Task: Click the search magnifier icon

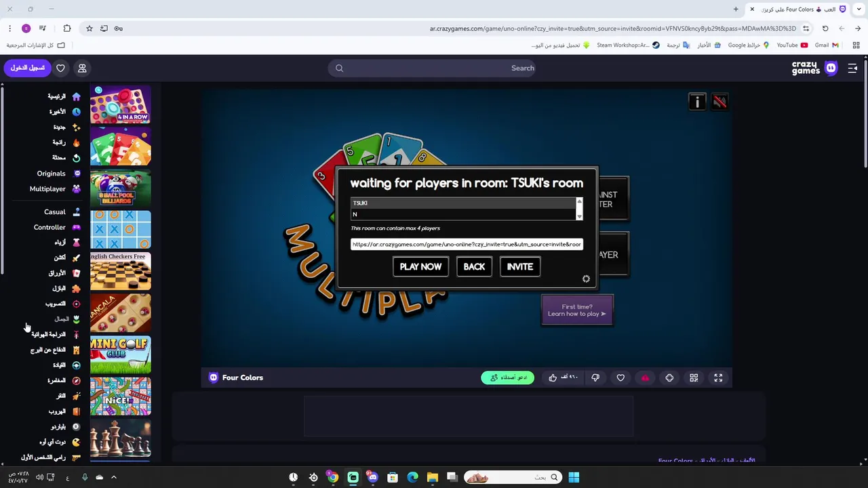Action: coord(340,68)
